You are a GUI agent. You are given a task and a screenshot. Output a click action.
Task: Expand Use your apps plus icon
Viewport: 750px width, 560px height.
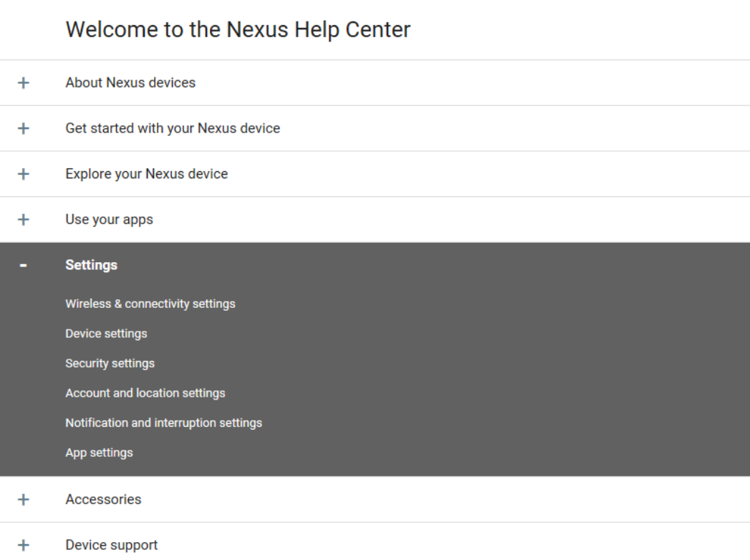24,220
